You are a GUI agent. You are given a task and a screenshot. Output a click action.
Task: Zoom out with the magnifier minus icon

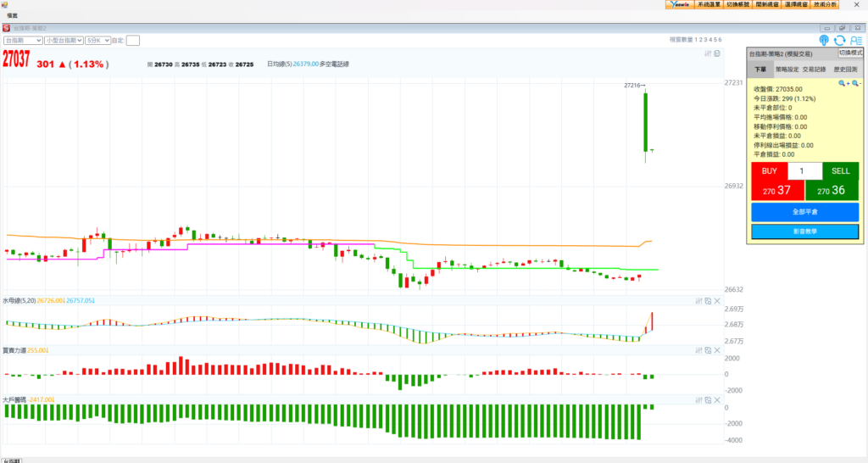click(856, 83)
